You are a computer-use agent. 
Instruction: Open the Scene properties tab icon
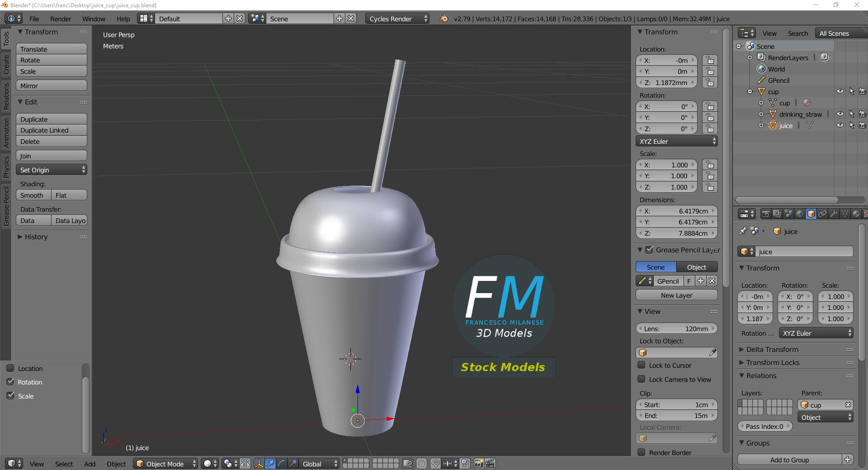(x=788, y=214)
